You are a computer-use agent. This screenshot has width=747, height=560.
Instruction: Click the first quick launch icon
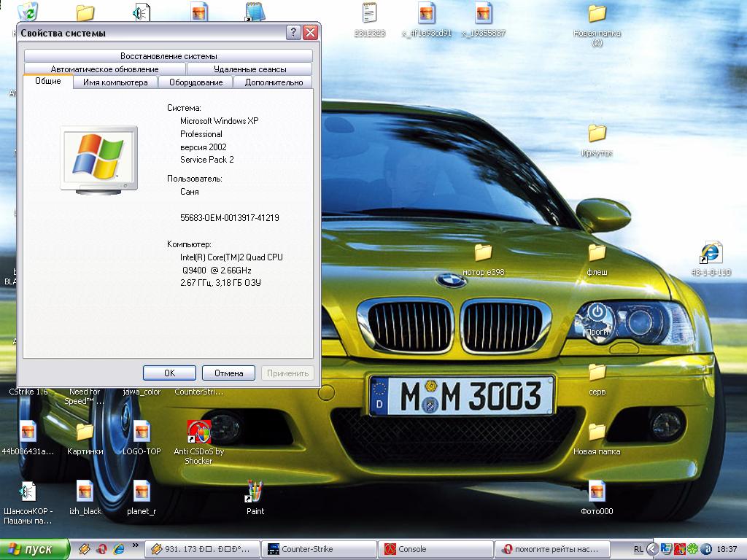point(85,549)
